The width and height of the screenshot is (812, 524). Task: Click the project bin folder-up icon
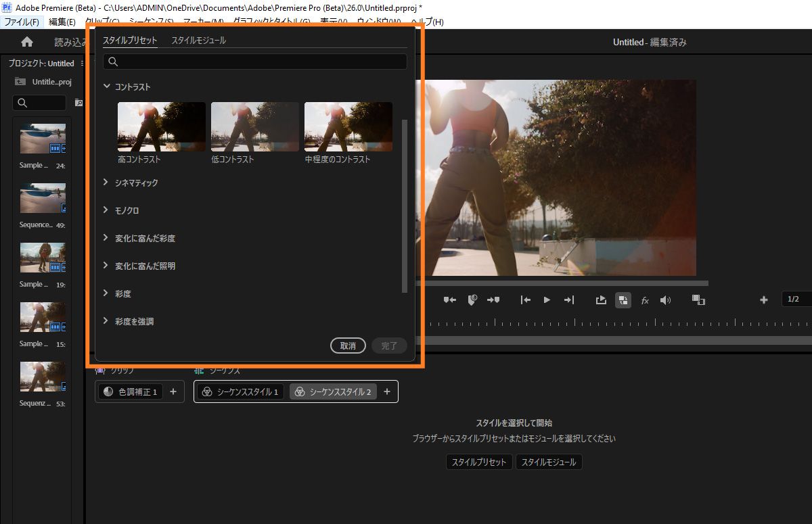click(20, 82)
